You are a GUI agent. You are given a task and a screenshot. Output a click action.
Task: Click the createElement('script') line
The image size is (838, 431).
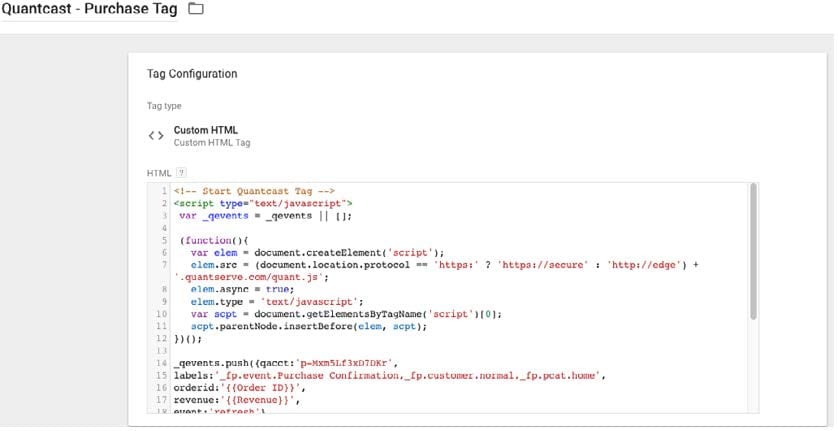click(x=317, y=252)
